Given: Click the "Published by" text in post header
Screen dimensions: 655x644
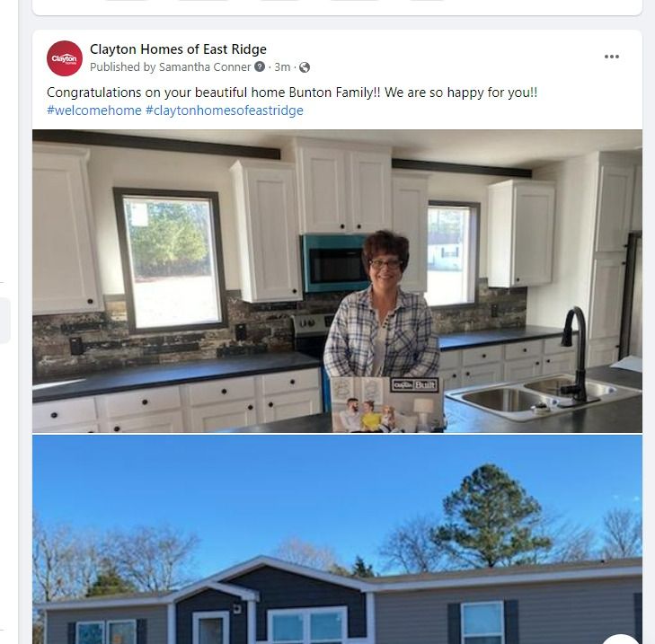Looking at the screenshot, I should (123, 67).
